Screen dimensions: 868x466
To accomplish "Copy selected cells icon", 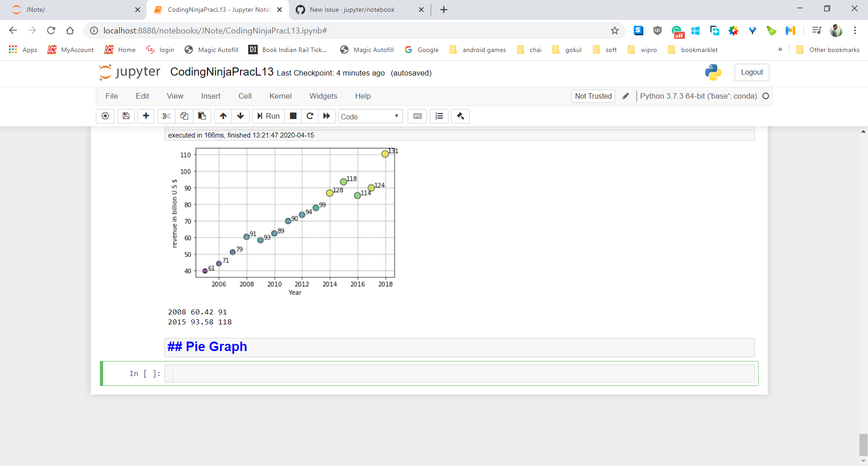I will (x=184, y=116).
